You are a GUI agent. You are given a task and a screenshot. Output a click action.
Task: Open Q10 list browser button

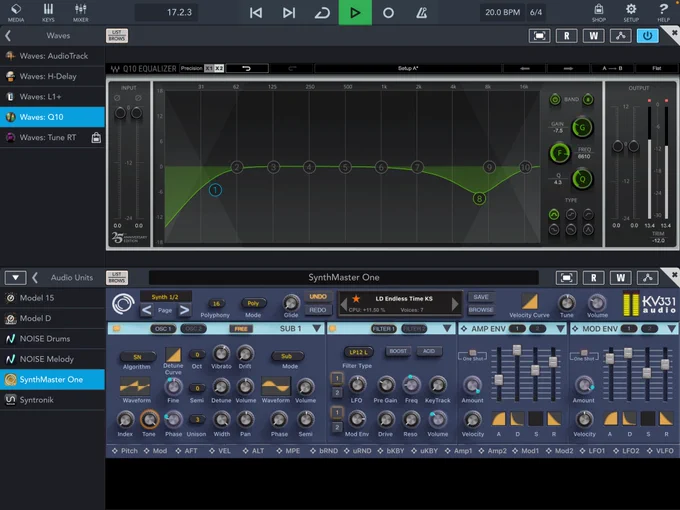click(x=117, y=36)
